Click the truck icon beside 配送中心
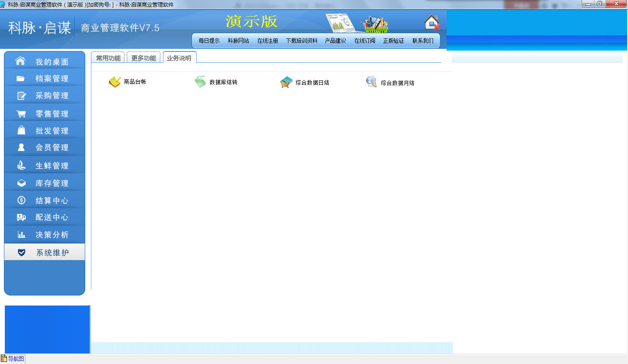Viewport: 628px width, 364px height. pyautogui.click(x=21, y=217)
